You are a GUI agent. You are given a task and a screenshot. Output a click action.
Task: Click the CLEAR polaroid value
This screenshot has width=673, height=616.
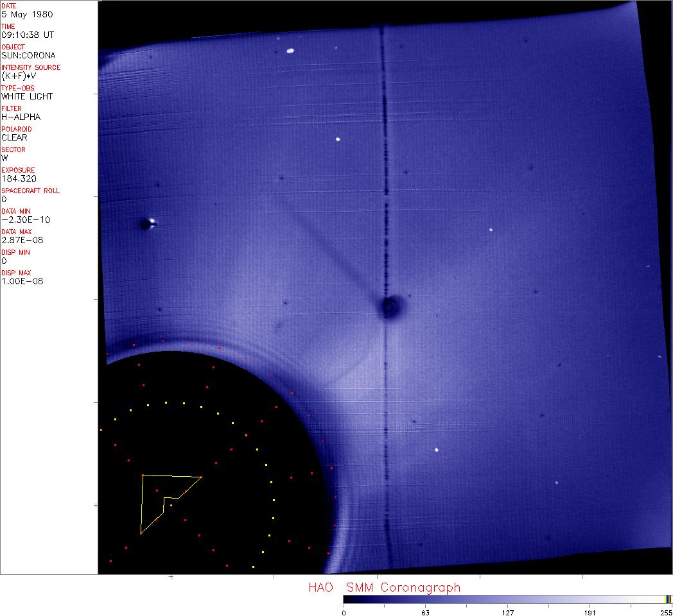tap(14, 137)
